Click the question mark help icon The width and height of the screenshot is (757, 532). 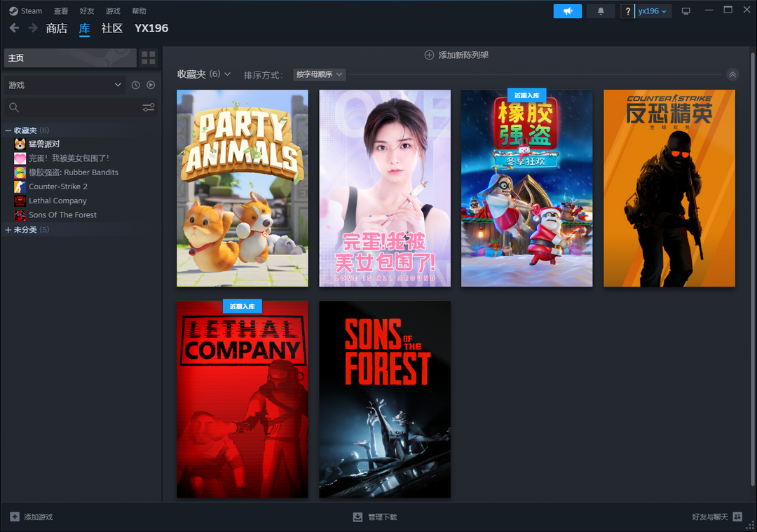coord(627,11)
